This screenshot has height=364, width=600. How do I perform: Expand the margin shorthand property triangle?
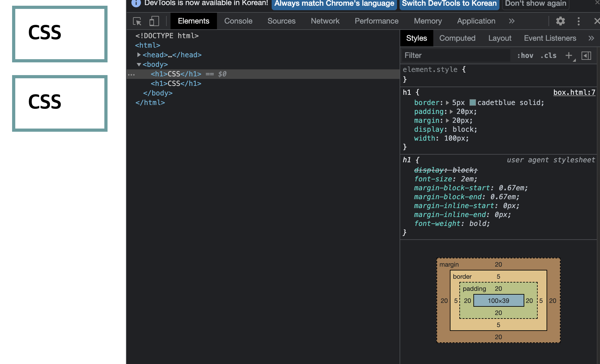(448, 121)
